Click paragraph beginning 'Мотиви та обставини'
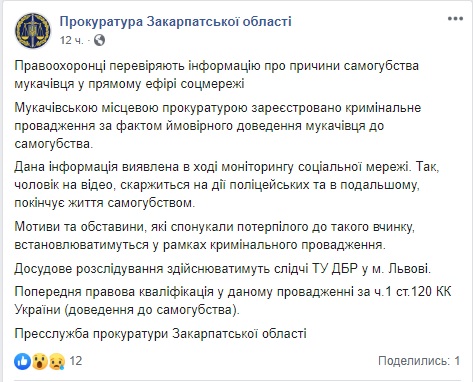 click(214, 236)
